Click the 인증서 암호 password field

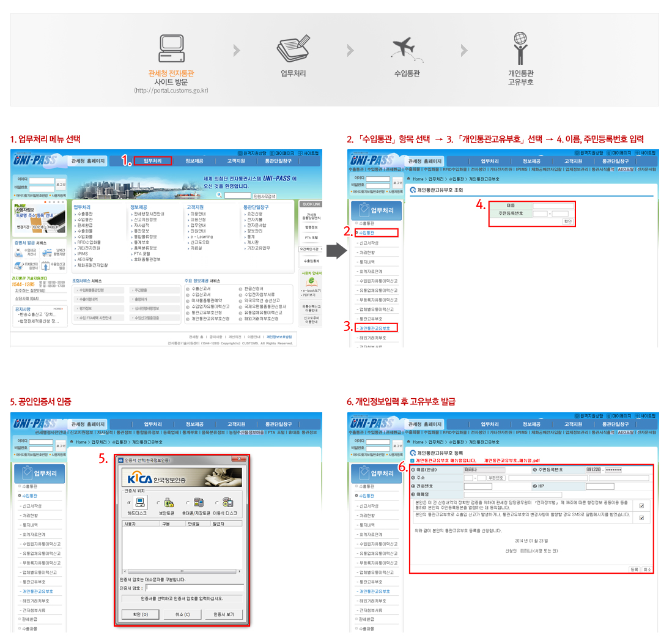point(194,588)
